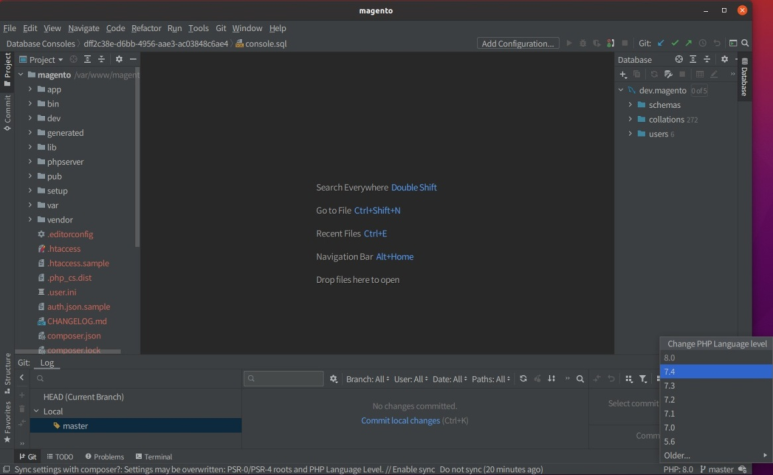This screenshot has width=773, height=475.
Task: Select PHP language level 7.3
Action: click(x=716, y=385)
